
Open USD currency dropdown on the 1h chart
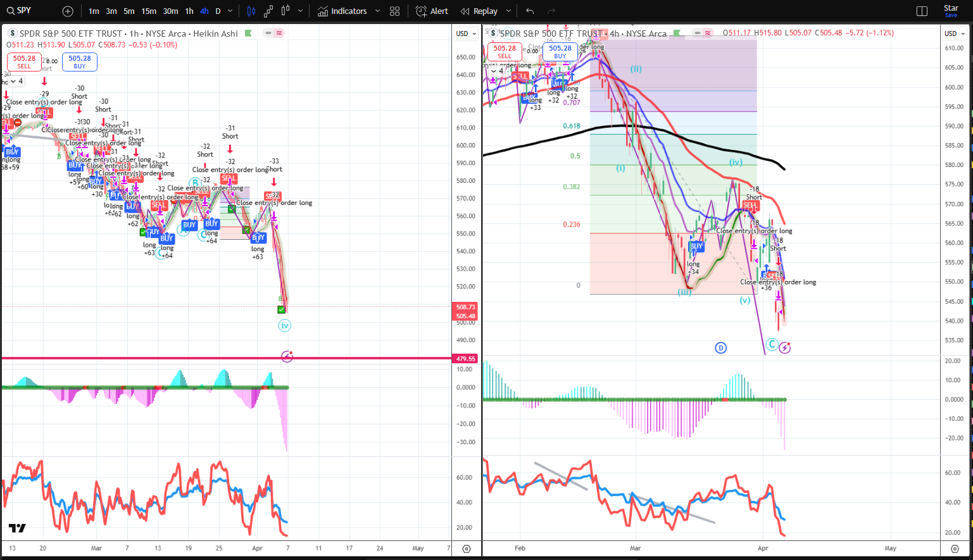[x=466, y=34]
